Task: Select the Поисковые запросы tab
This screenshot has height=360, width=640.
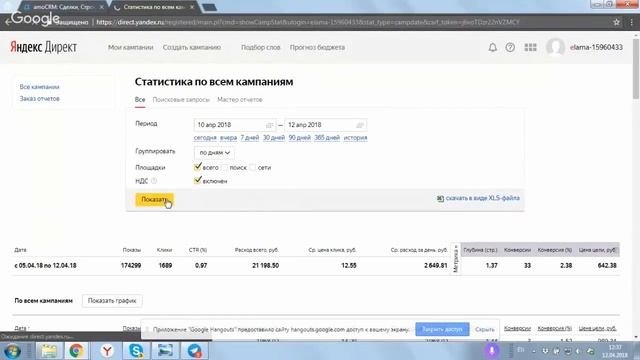Action: [181, 100]
